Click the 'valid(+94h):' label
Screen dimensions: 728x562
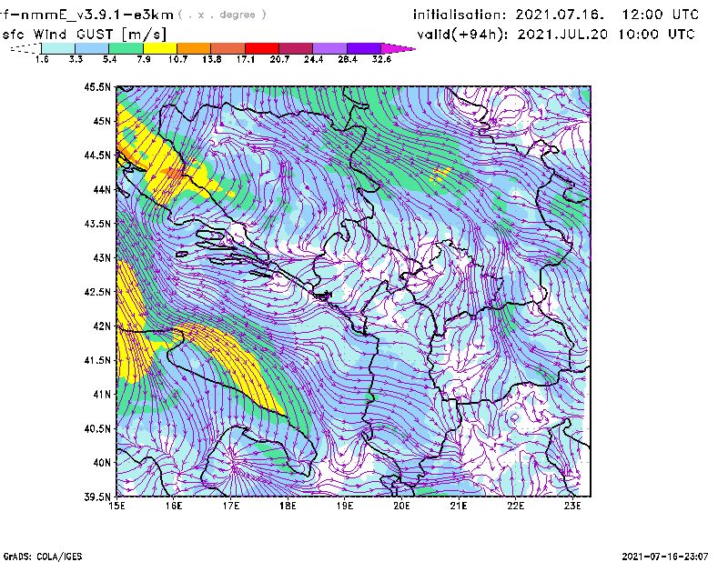(463, 35)
